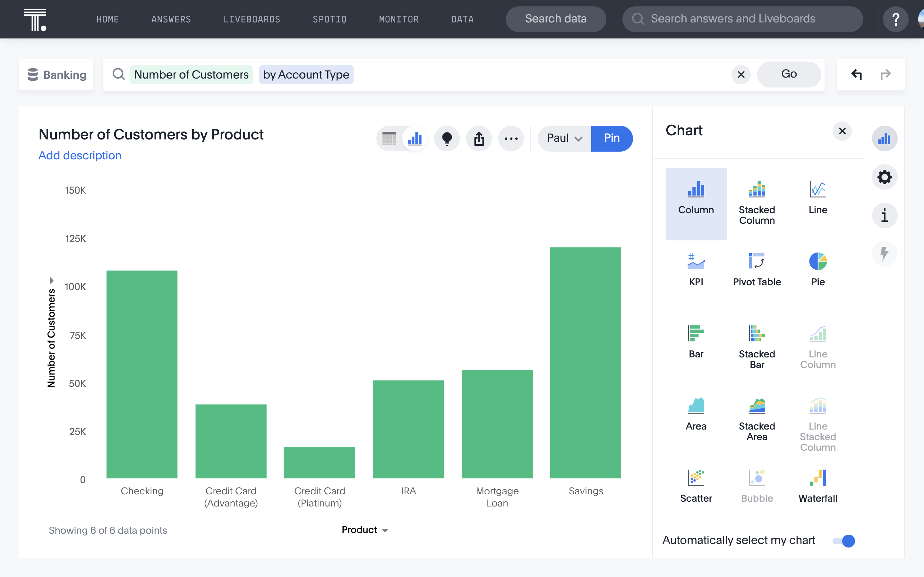The width and height of the screenshot is (924, 577).
Task: Click the more options ellipsis menu
Action: coord(511,138)
